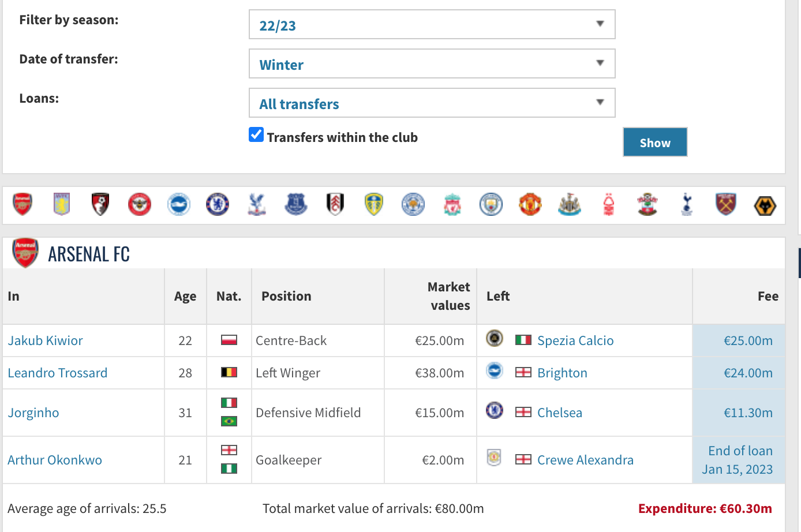Open Manchester United crest icon
The image size is (801, 532).
pyautogui.click(x=530, y=204)
